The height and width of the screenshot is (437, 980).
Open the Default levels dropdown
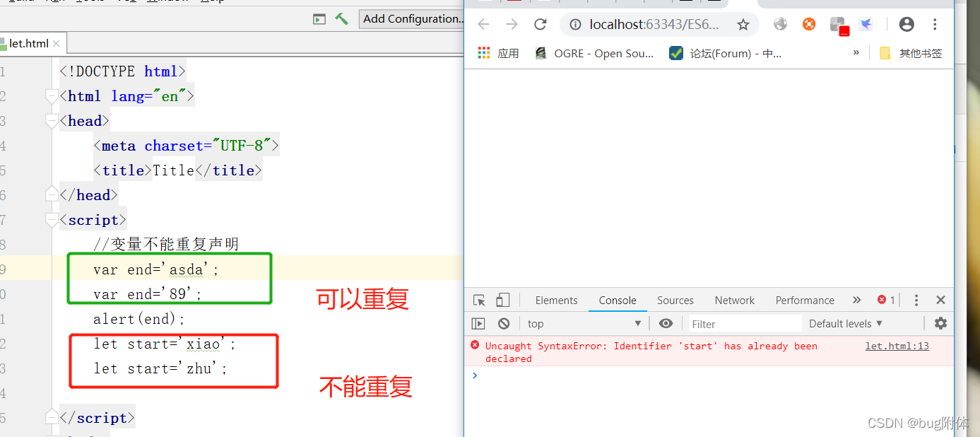(846, 324)
